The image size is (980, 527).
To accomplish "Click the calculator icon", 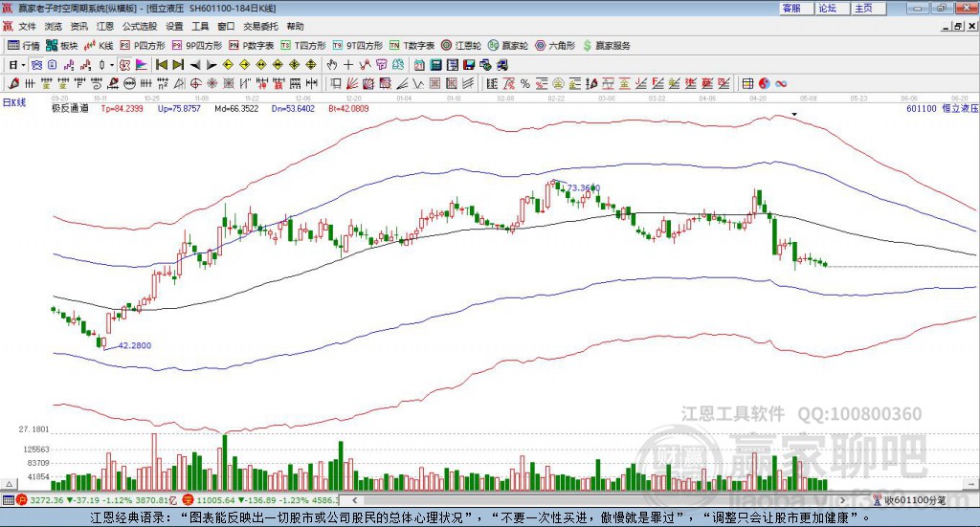I will pyautogui.click(x=435, y=65).
